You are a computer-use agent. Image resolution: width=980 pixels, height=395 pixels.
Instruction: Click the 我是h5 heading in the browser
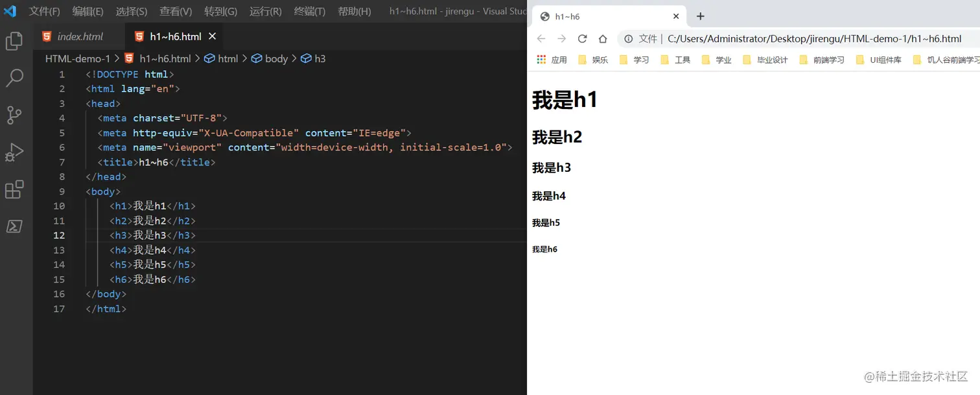[x=546, y=223]
